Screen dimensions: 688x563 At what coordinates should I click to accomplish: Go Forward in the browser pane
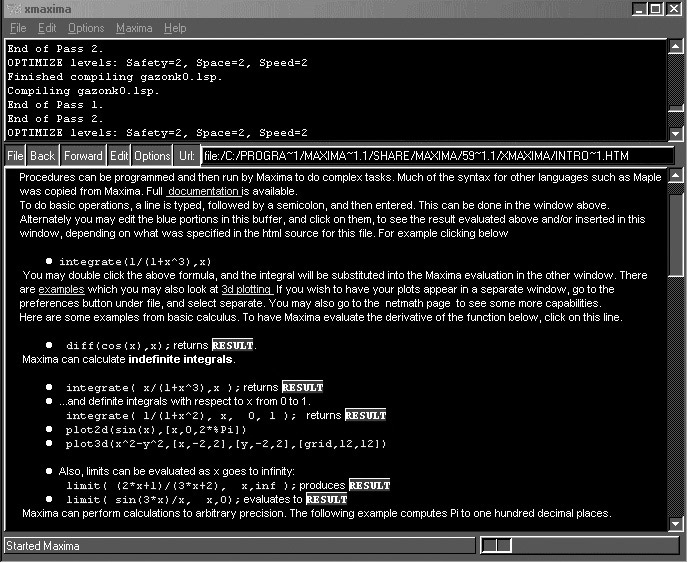pyautogui.click(x=83, y=156)
